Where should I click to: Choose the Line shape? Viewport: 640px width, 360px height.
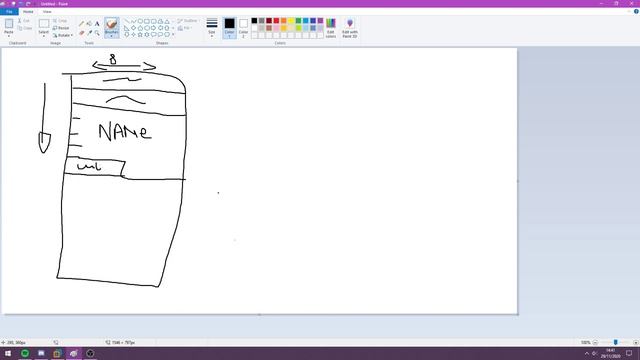pyautogui.click(x=127, y=21)
